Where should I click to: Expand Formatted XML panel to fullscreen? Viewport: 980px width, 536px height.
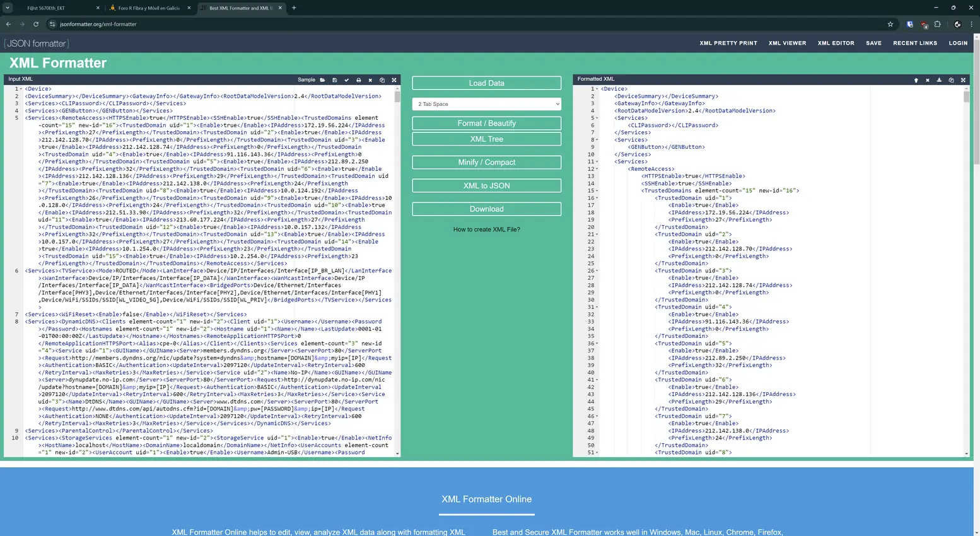tap(963, 80)
